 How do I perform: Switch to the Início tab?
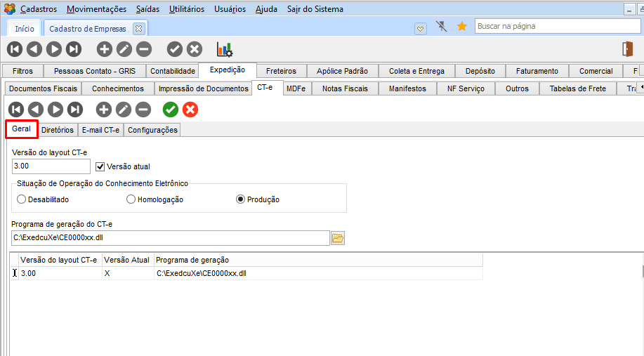coord(25,29)
